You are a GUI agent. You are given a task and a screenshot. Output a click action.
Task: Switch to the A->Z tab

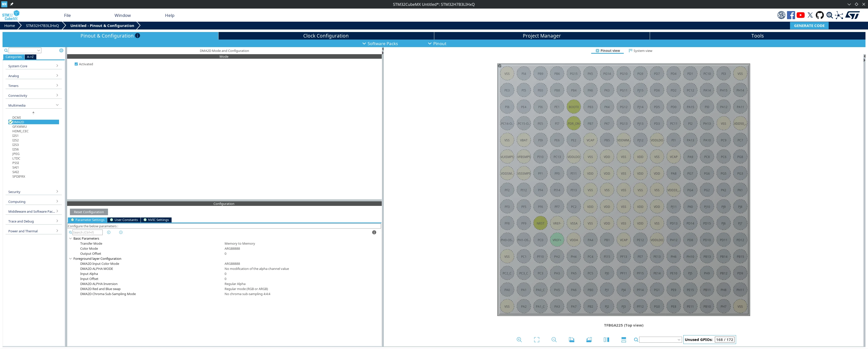point(30,57)
